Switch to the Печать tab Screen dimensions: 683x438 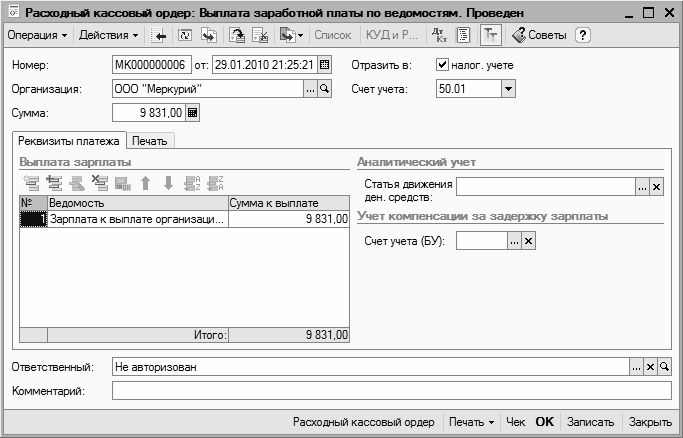pos(149,141)
